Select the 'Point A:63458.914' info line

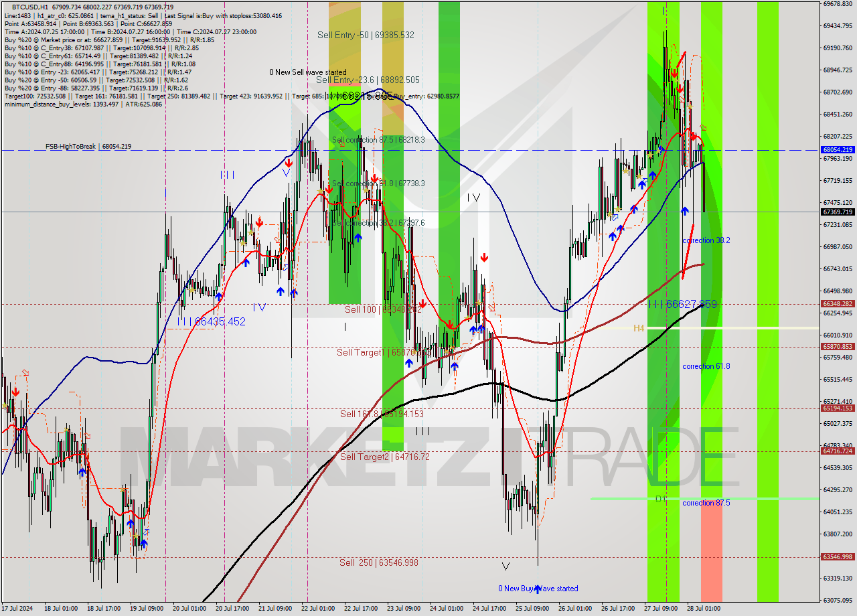point(88,23)
